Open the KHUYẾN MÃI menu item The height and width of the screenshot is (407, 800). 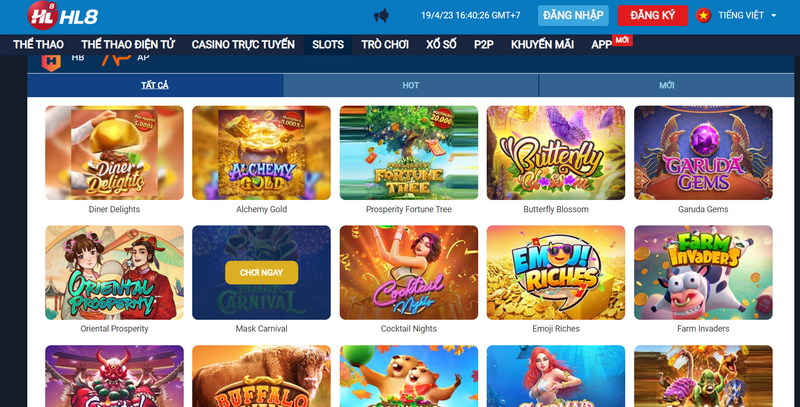tap(542, 45)
